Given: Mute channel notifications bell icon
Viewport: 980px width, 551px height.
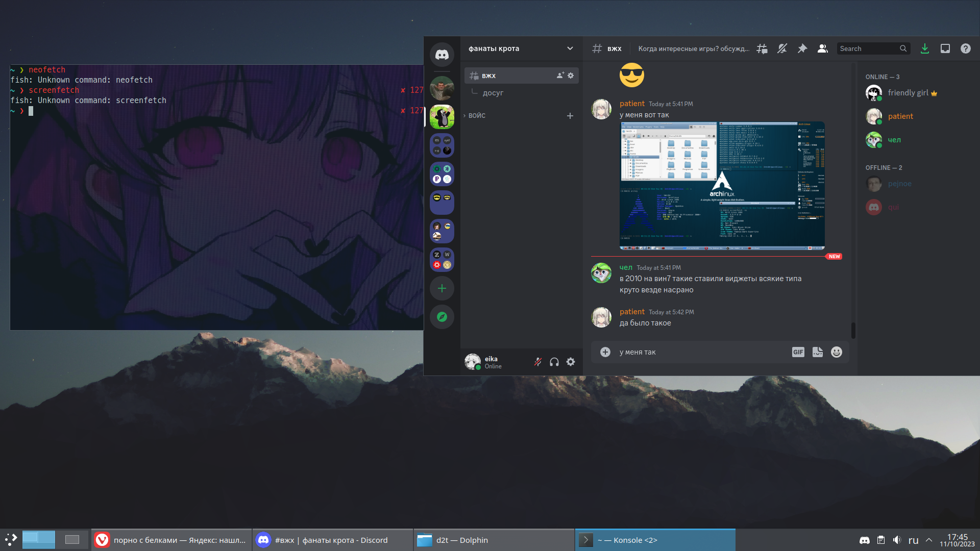Looking at the screenshot, I should click(782, 48).
